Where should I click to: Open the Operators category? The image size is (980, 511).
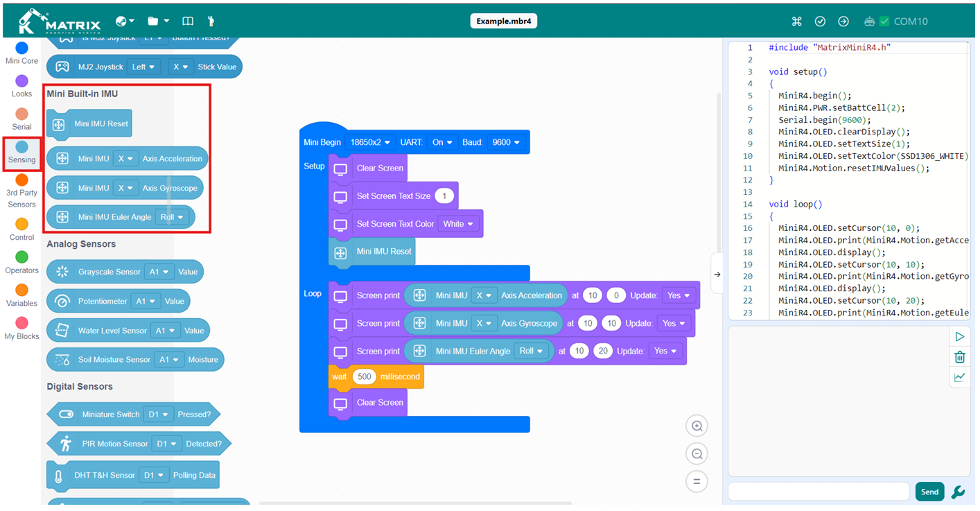21,263
